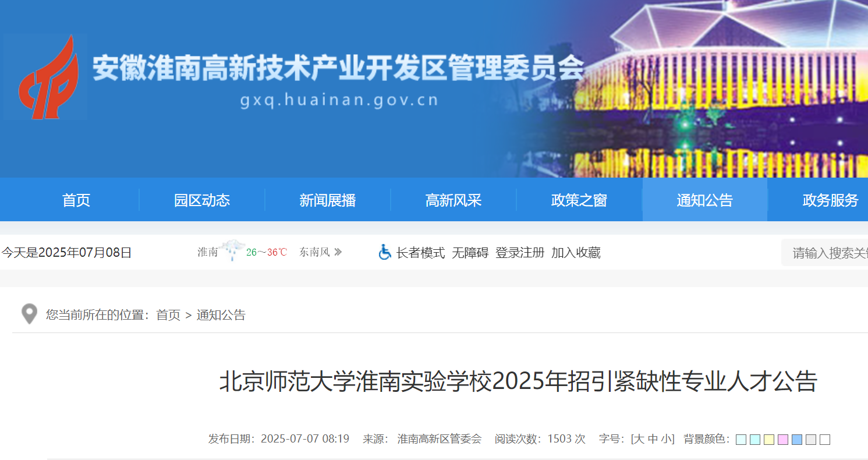Set font size to 中

653,439
